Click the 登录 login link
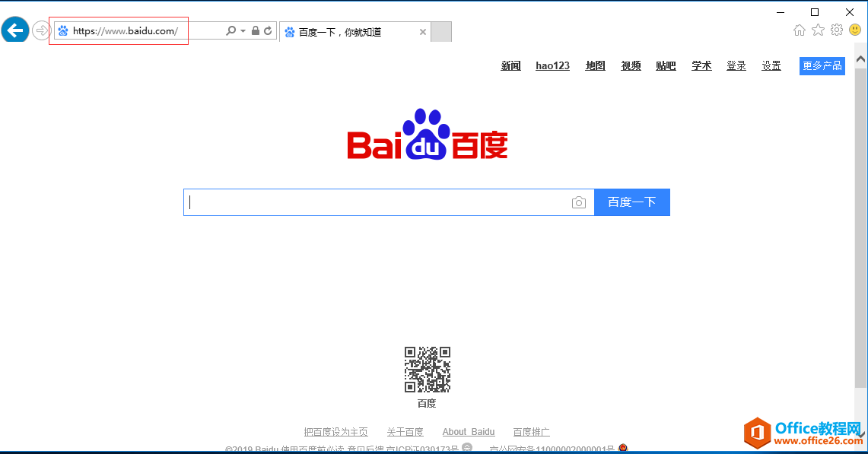The height and width of the screenshot is (454, 868). click(x=736, y=66)
